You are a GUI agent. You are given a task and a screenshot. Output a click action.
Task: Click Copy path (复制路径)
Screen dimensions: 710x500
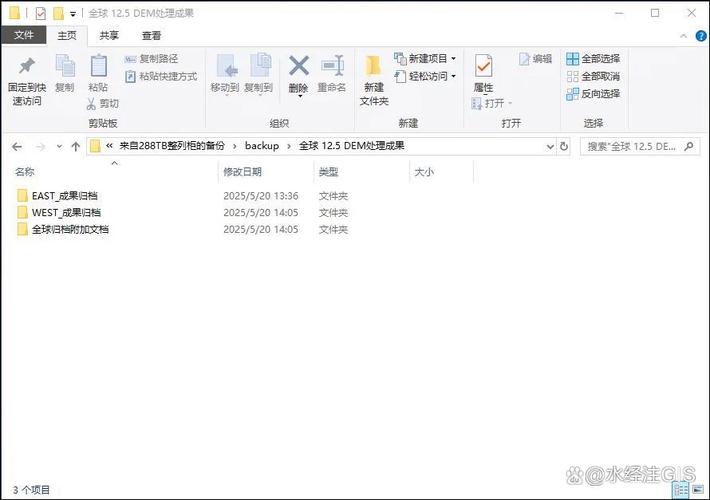point(151,58)
